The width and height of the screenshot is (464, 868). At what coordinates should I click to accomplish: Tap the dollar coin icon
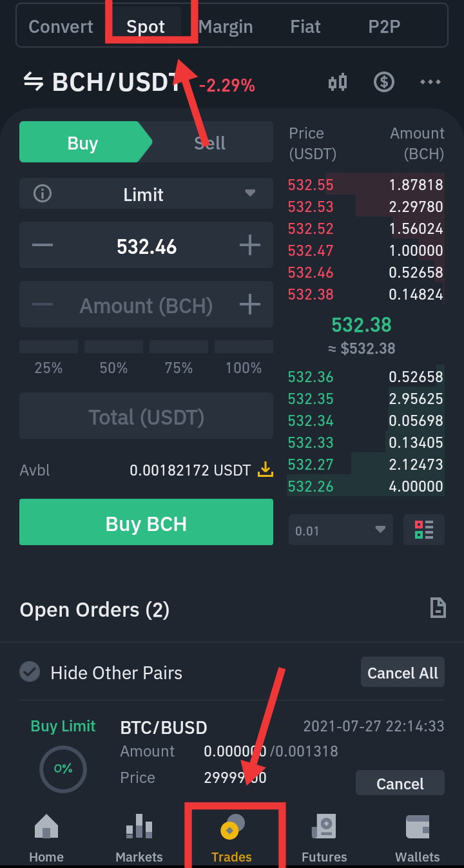(384, 82)
